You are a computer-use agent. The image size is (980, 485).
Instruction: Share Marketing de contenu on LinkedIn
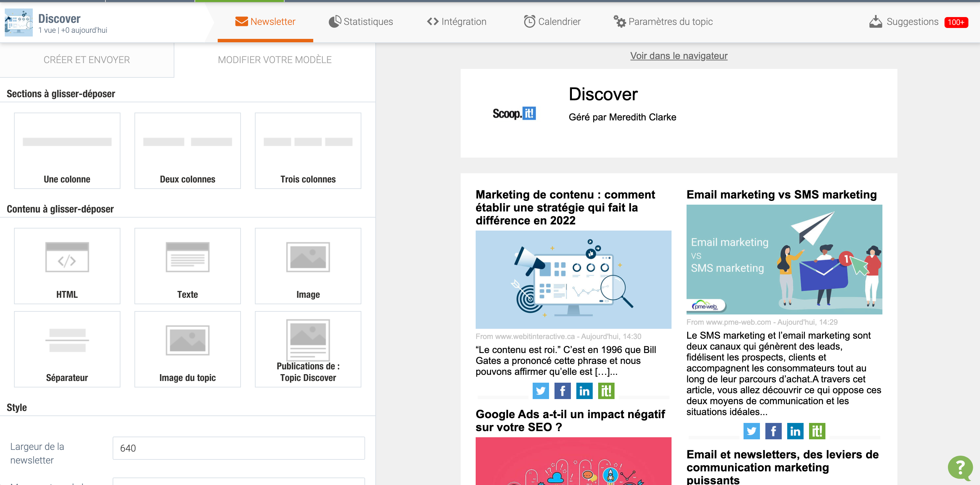click(584, 391)
